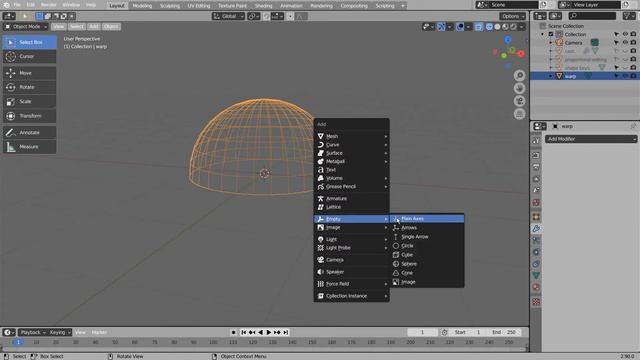Open the viewport shading options dropdown arrow
This screenshot has width=640, height=360.
pos(522,27)
